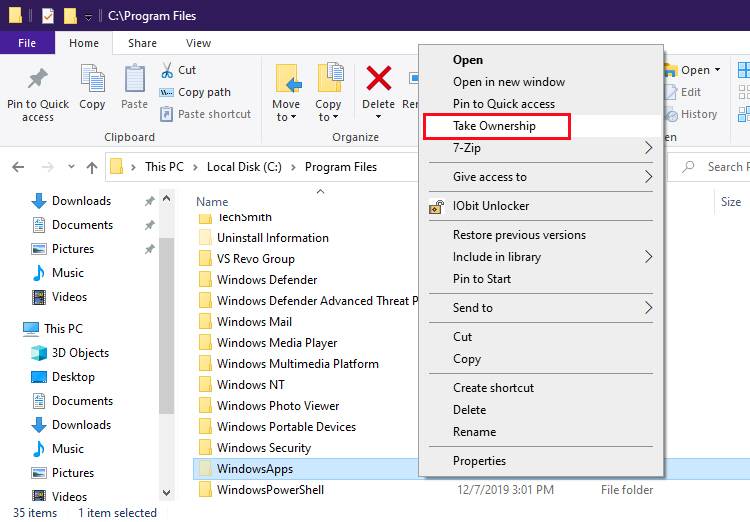
Task: Click the Copy icon in Clipboard group
Action: [92, 79]
